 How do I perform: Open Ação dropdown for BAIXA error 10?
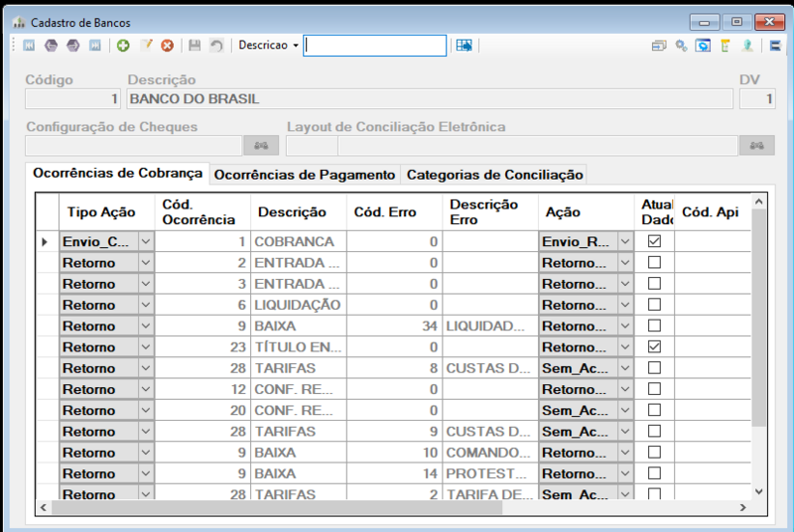click(625, 453)
